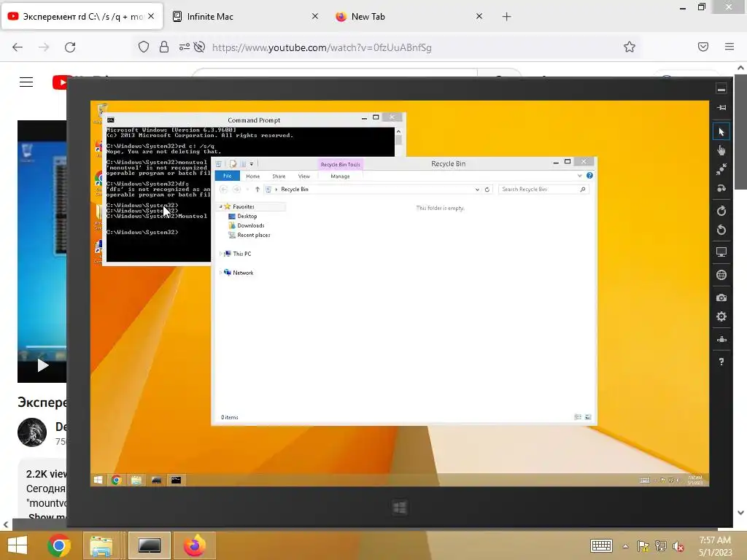Open Firefox tracking protection shield icon
The width and height of the screenshot is (747, 560).
point(144,47)
